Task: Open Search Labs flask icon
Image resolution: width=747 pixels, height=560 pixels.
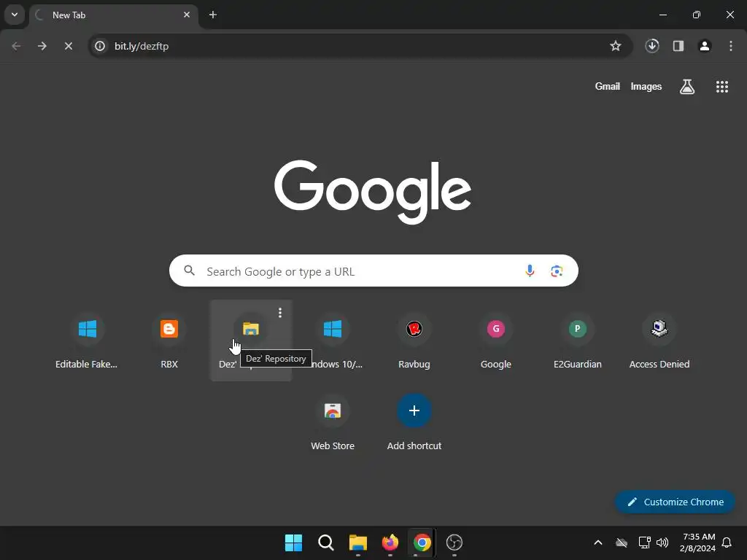Action: pos(687,86)
